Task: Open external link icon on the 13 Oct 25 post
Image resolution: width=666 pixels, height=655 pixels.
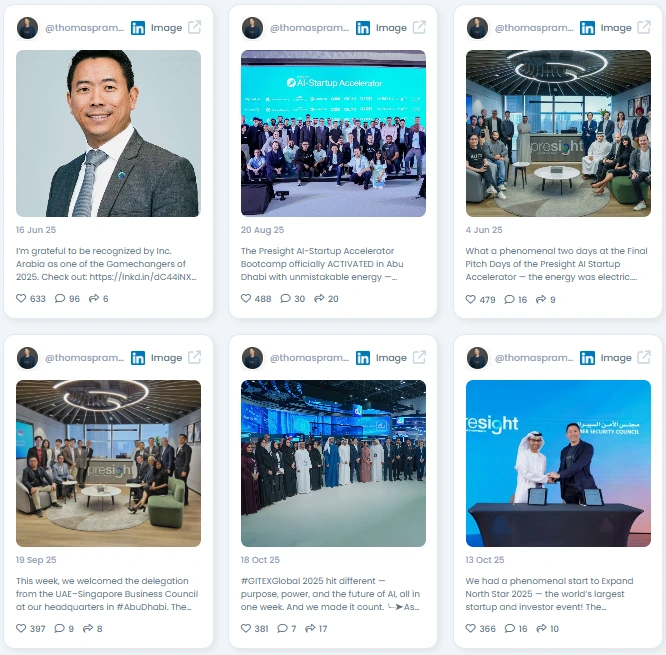Action: tap(644, 358)
